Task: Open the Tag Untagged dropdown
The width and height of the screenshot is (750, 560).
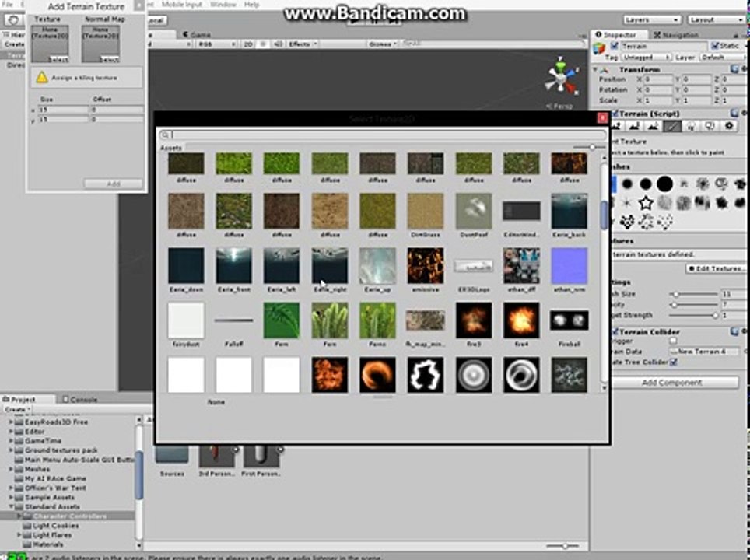Action: tap(646, 57)
